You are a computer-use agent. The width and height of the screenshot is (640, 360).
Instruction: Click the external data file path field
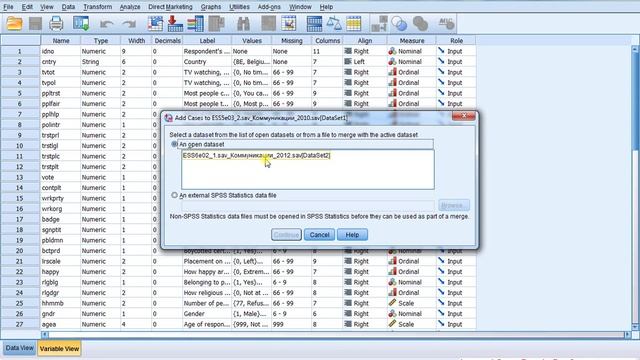point(308,205)
